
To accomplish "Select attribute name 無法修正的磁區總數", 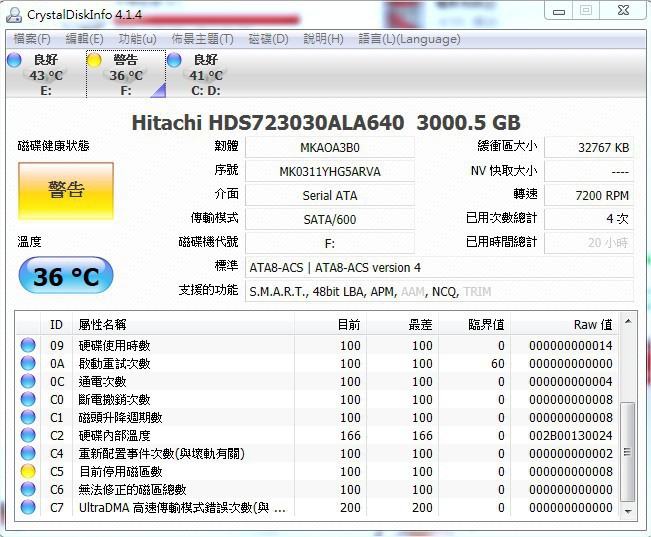I will (x=132, y=490).
